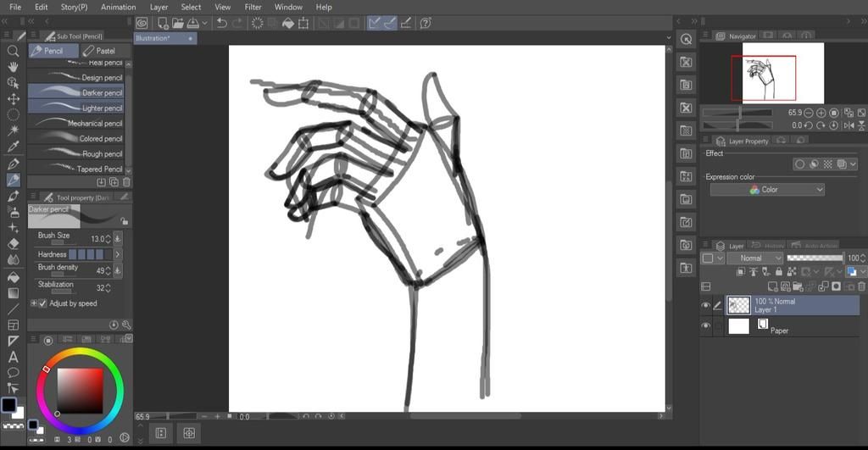Click the Clear/Delete icon in command bar

click(258, 23)
